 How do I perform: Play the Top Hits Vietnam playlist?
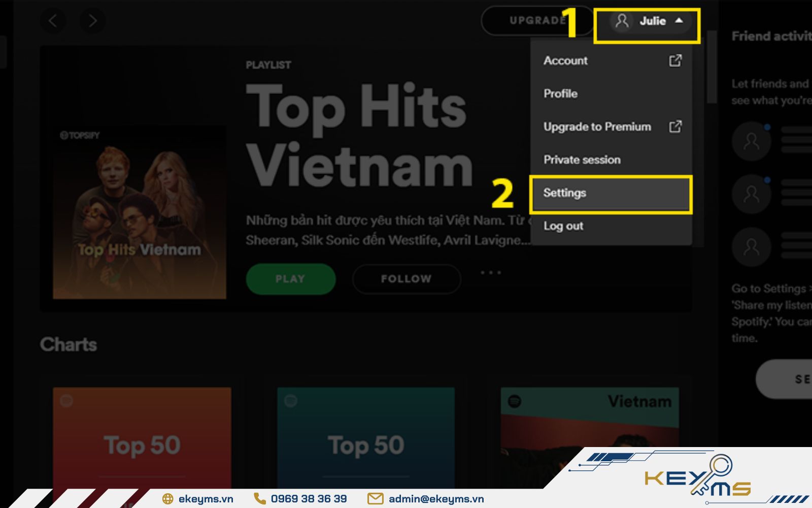coord(291,279)
